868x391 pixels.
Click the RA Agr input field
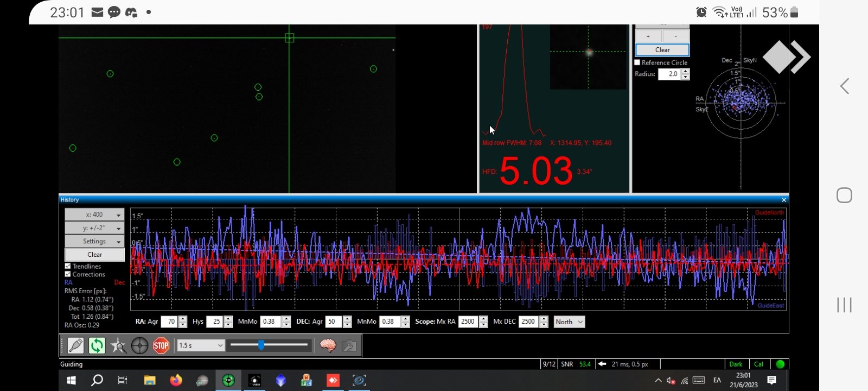pos(170,321)
